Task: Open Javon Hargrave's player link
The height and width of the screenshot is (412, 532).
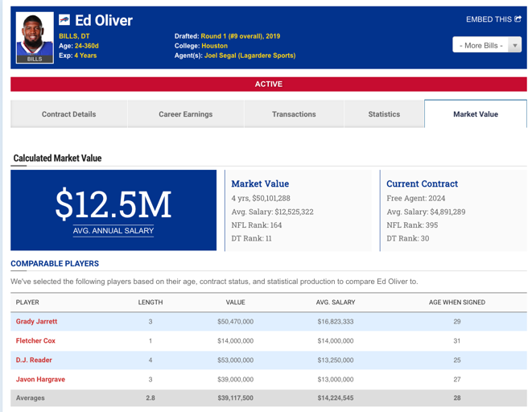Action: pos(40,380)
